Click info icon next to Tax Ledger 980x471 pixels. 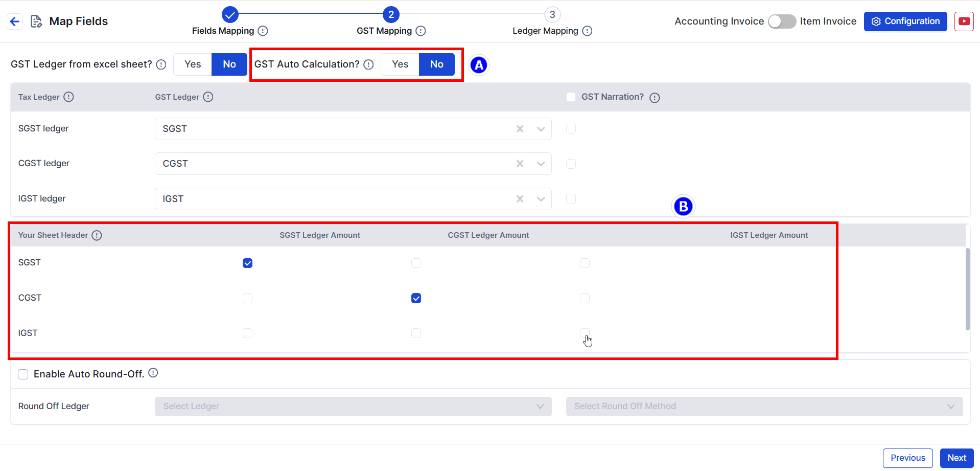[68, 97]
